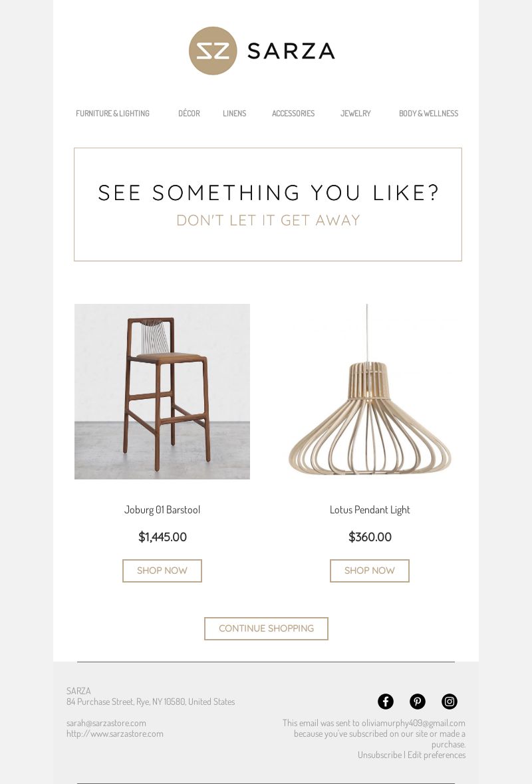
Task: Go to Body & Wellness category
Action: pyautogui.click(x=428, y=114)
